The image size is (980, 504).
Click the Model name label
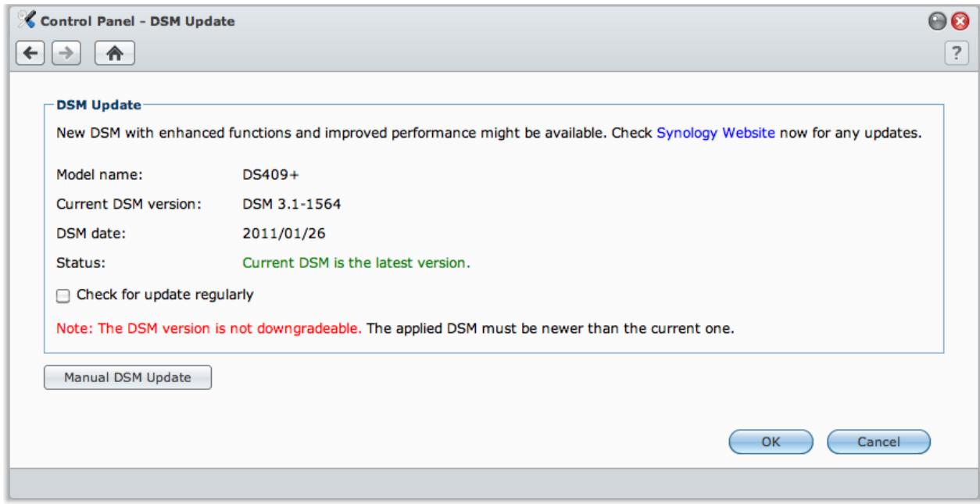point(98,176)
